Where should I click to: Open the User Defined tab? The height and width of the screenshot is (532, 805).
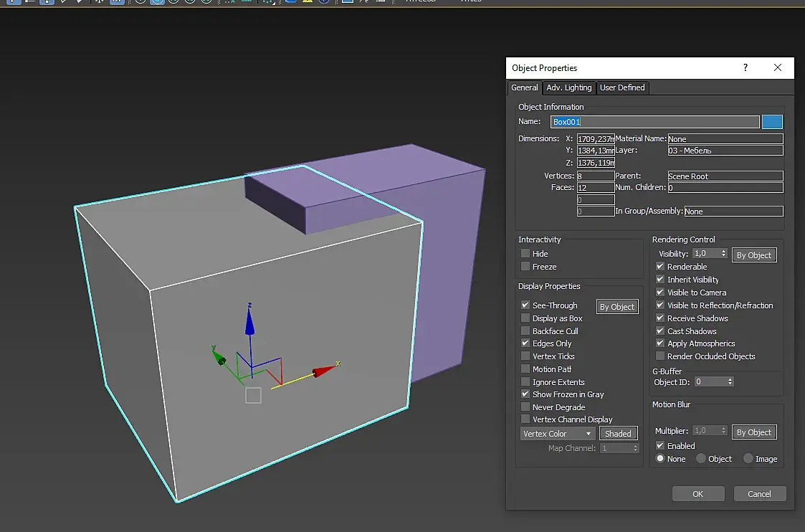pyautogui.click(x=622, y=87)
